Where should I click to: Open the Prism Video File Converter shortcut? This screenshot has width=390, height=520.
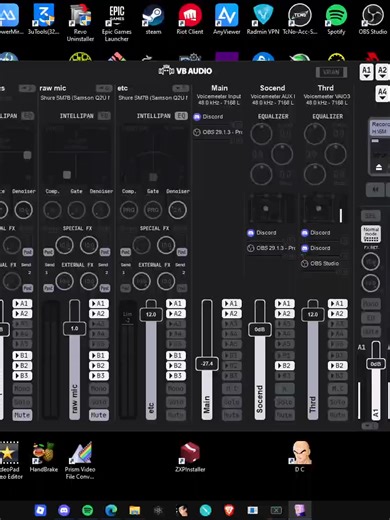coord(80,460)
